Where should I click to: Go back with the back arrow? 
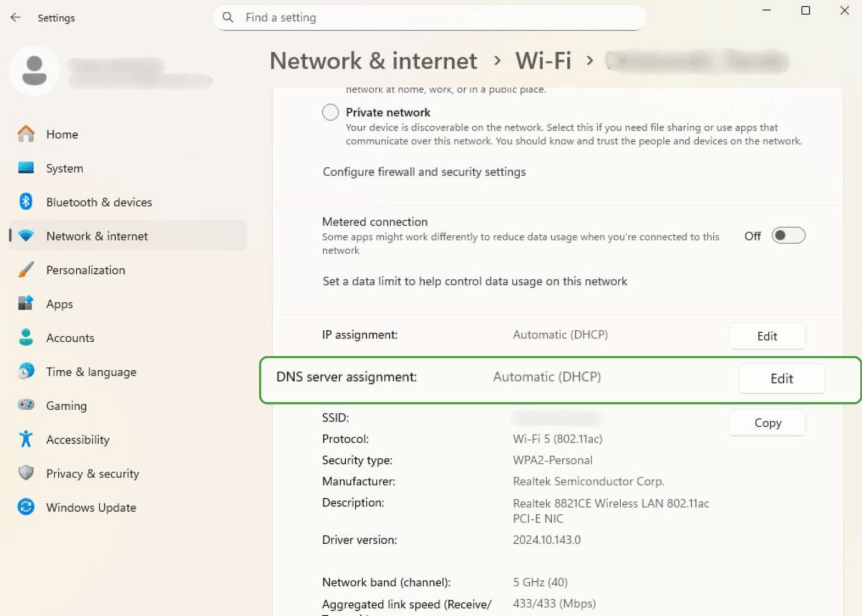click(16, 17)
